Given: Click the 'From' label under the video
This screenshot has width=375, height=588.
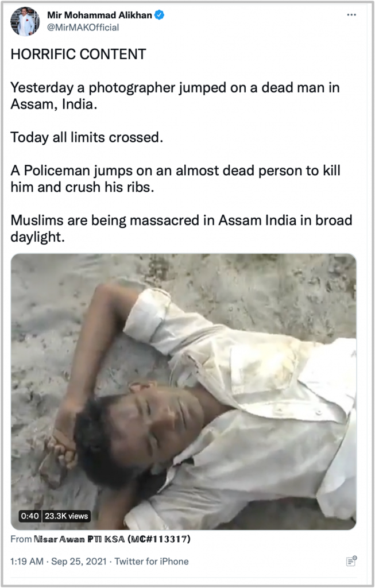Looking at the screenshot, I should (x=21, y=539).
